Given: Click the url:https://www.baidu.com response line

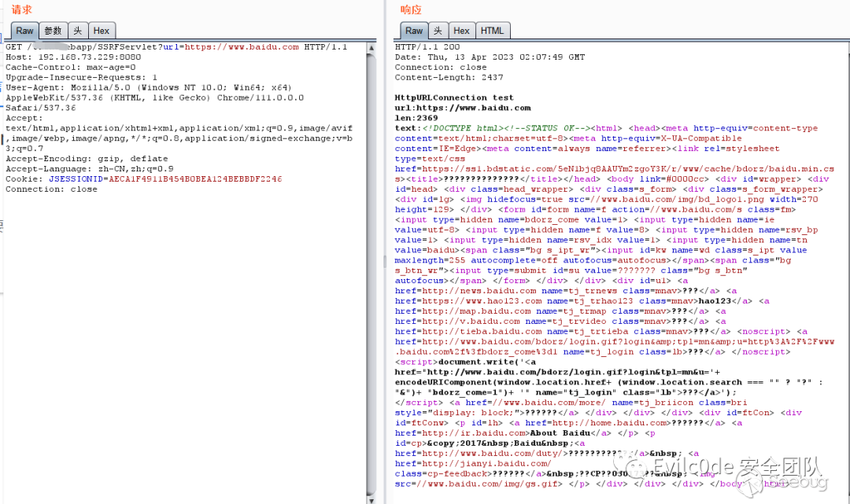Looking at the screenshot, I should point(463,108).
